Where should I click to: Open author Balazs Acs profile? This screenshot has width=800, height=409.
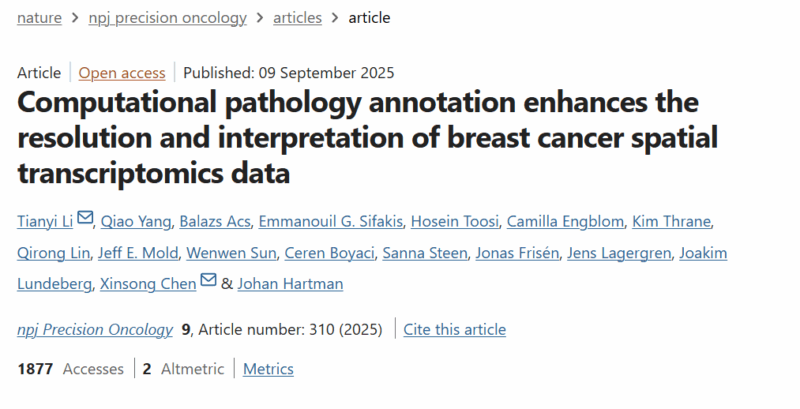pyautogui.click(x=215, y=221)
